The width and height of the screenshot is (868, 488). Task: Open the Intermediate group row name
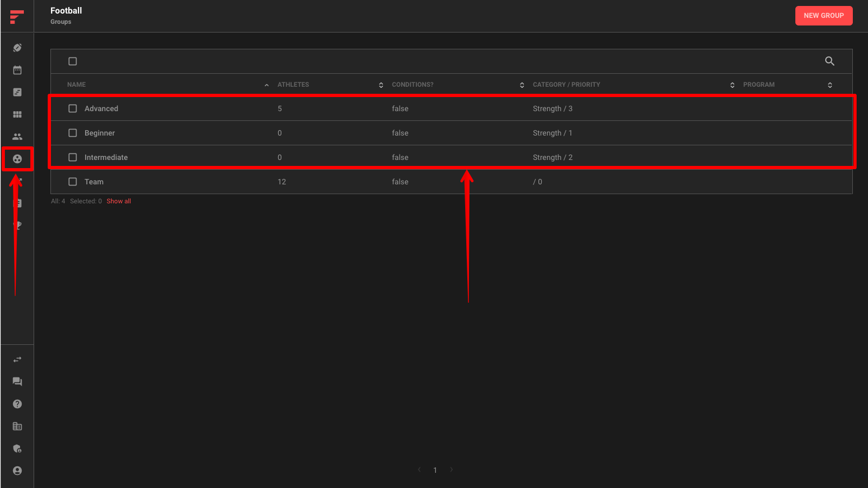106,157
